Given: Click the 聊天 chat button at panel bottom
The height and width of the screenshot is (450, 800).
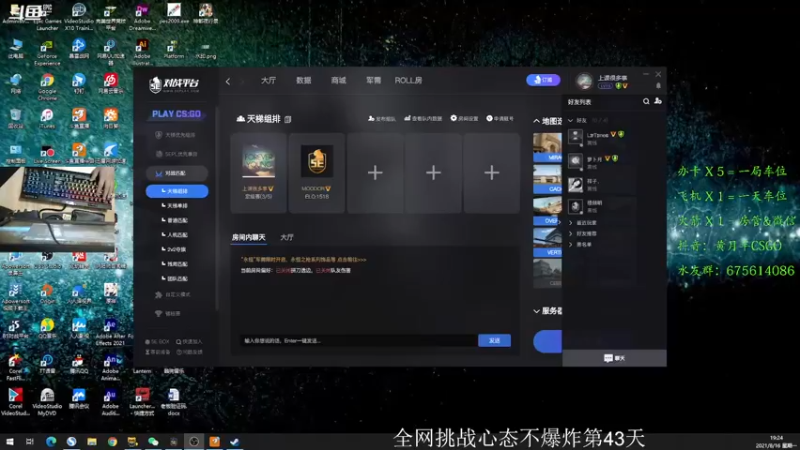Looking at the screenshot, I should (x=614, y=358).
